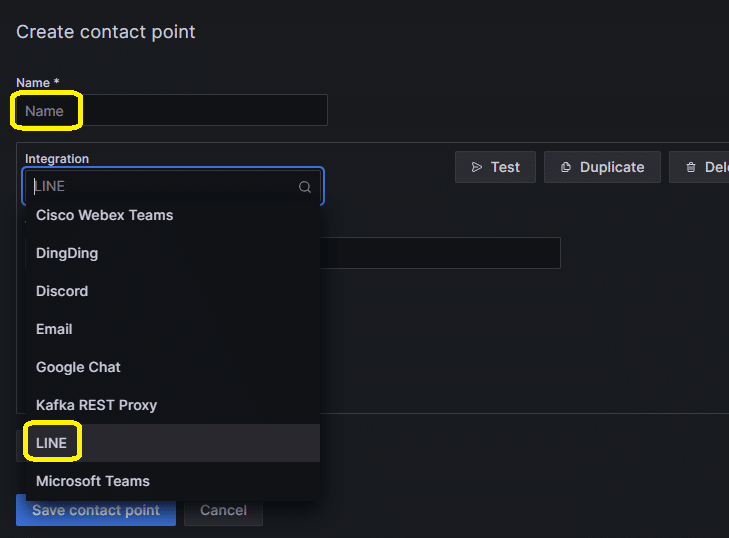Click the Delete button
This screenshot has height=538, width=729.
click(x=699, y=167)
